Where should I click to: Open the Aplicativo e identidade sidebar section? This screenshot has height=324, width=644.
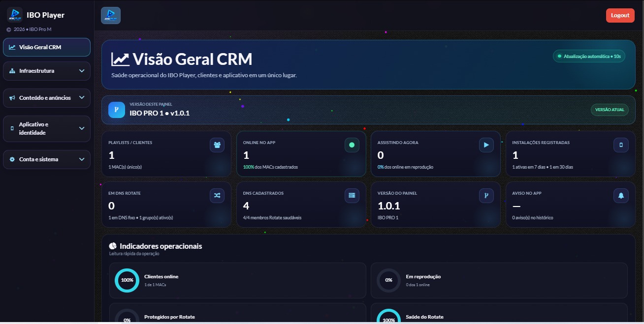[47, 128]
